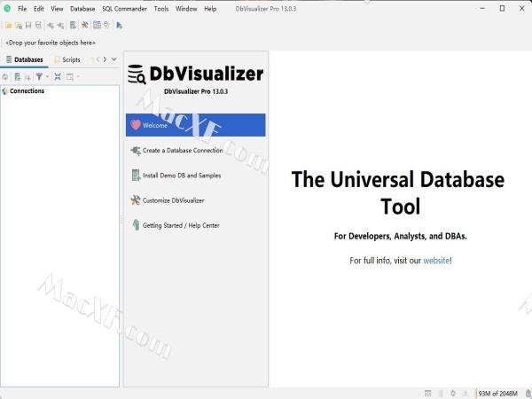Click the save disk toolbar icon
The image size is (532, 399).
(28, 25)
